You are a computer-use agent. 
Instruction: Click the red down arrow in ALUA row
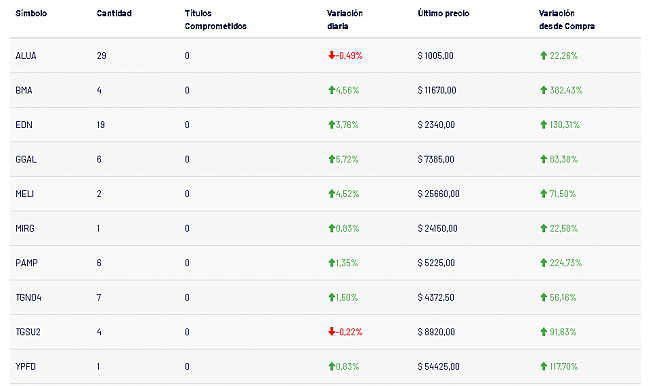[331, 56]
